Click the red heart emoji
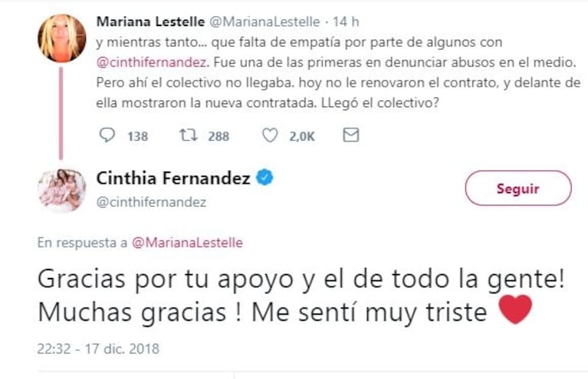The width and height of the screenshot is (588, 379). (514, 311)
